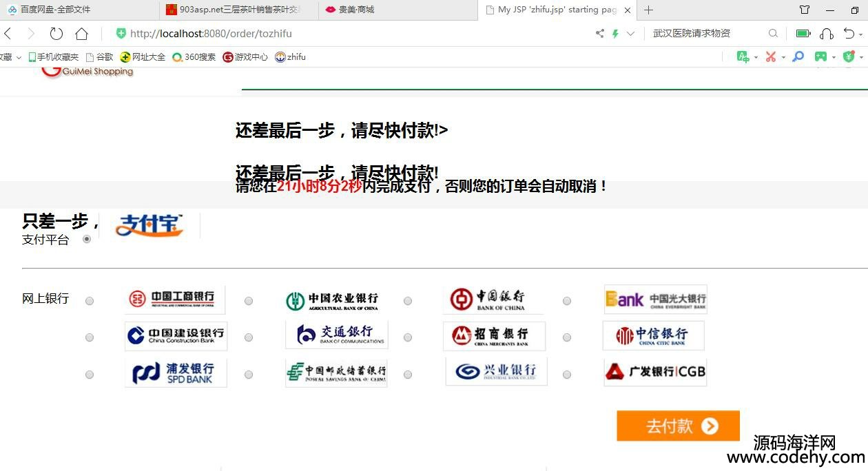Go back to the previous page
The width and height of the screenshot is (868, 471).
7,33
